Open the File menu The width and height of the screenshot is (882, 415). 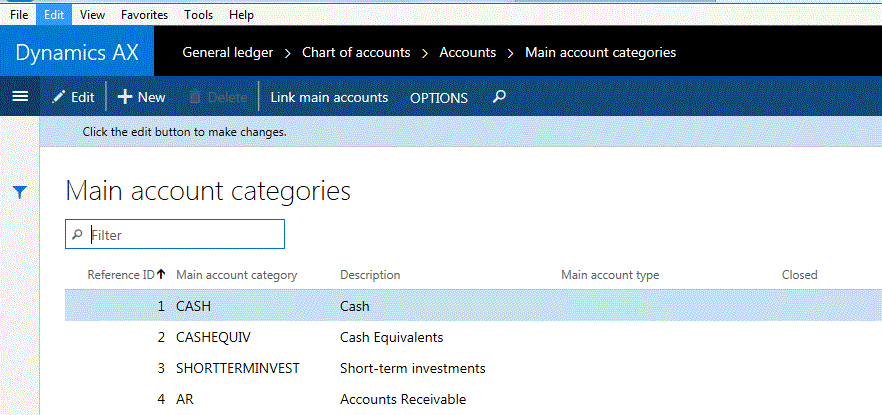pyautogui.click(x=19, y=15)
